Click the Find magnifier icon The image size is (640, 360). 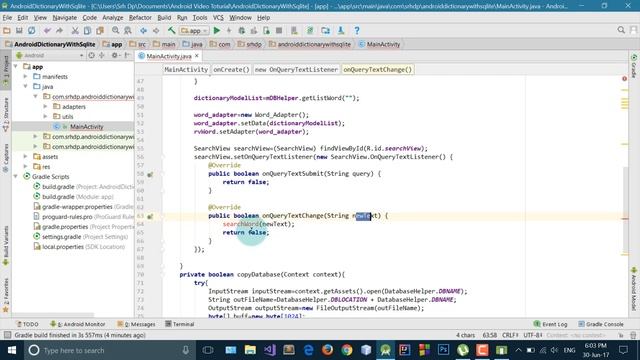click(x=116, y=31)
